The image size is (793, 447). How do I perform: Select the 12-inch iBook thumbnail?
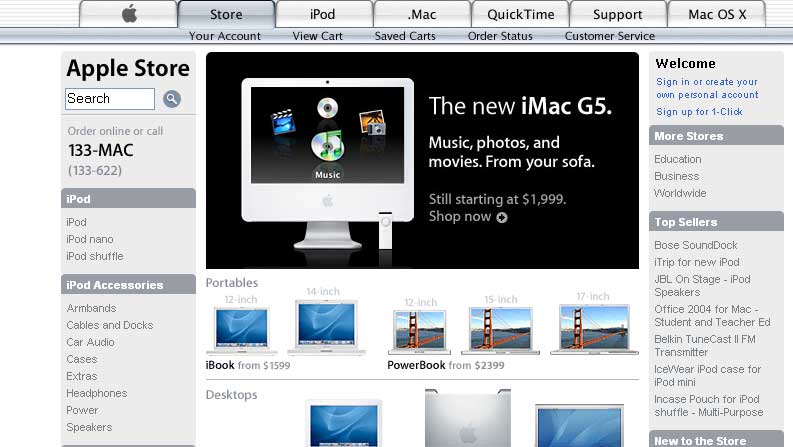(242, 329)
